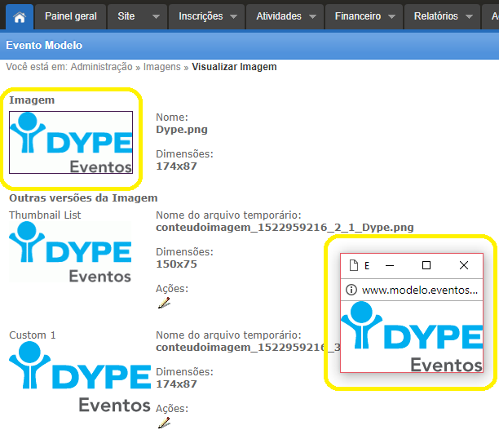The width and height of the screenshot is (499, 448).
Task: Expand the Inscrições dropdown arrow
Action: coord(233,16)
